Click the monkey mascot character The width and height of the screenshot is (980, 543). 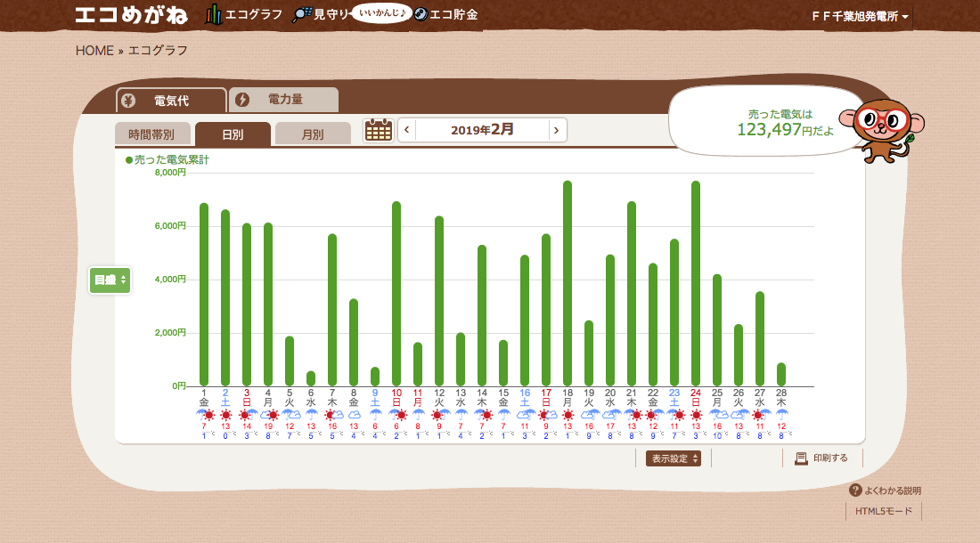point(883,130)
